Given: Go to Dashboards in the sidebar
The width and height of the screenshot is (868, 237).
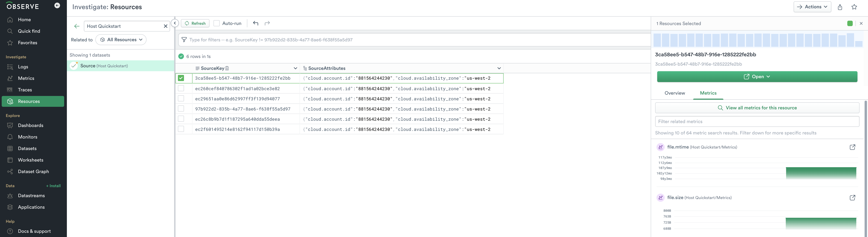Looking at the screenshot, I should pos(31,126).
